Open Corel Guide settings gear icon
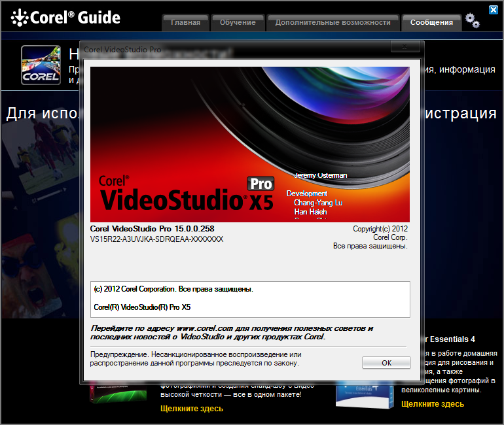This screenshot has height=425, width=504. point(472,20)
